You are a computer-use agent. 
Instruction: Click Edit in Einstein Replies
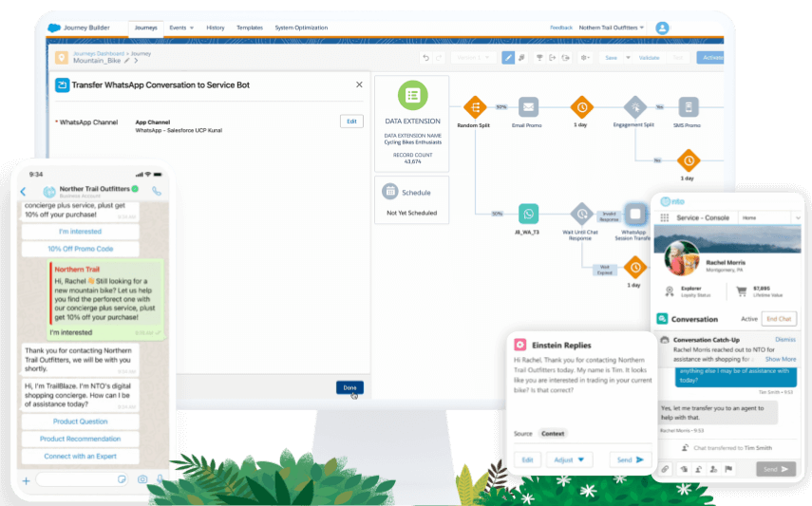click(527, 459)
